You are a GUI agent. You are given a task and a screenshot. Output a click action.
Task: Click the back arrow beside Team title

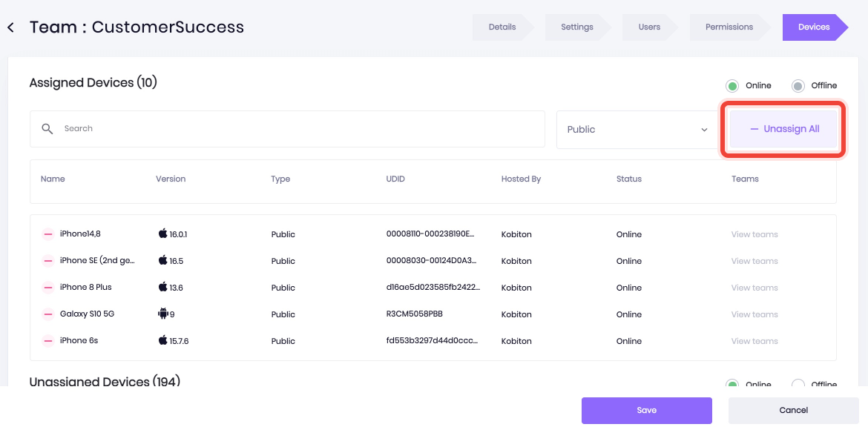point(10,27)
